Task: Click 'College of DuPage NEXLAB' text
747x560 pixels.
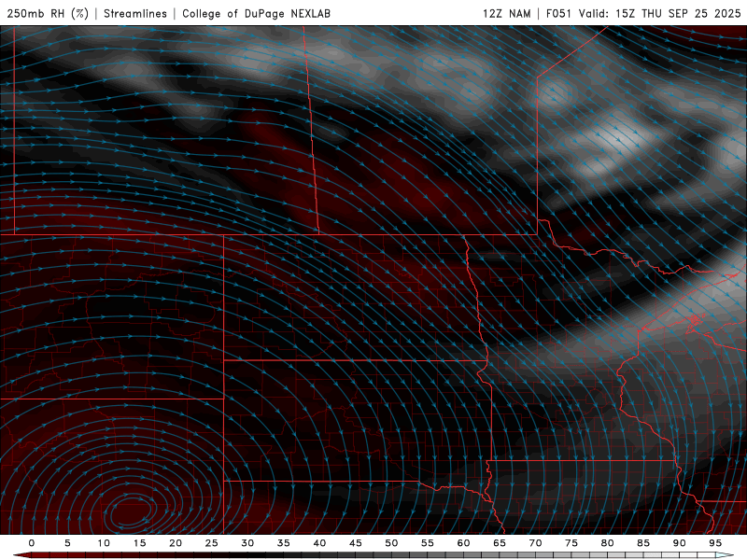Action: pos(256,13)
